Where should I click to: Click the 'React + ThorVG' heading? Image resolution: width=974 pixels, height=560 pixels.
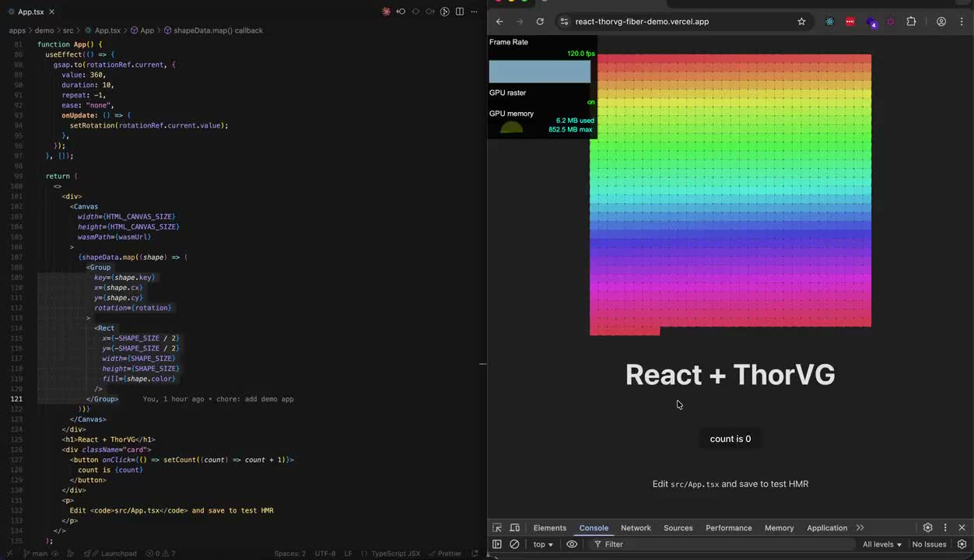pos(730,375)
